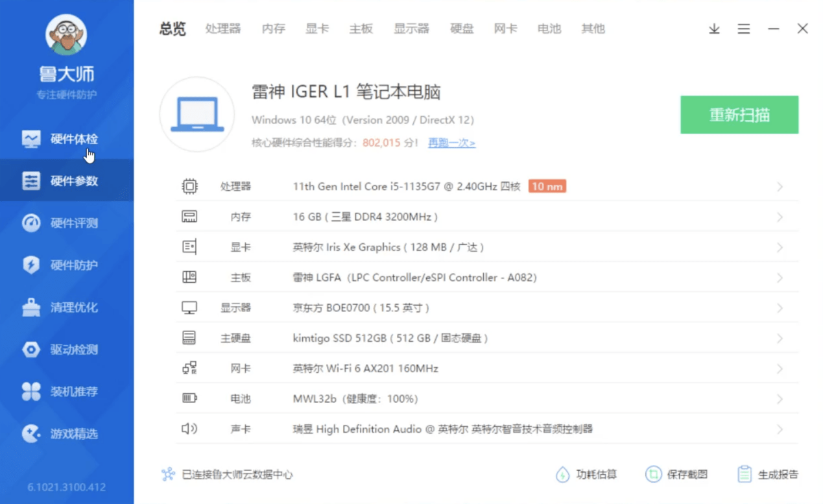The image size is (823, 504).
Task: Switch to the 电池 tab
Action: click(549, 29)
